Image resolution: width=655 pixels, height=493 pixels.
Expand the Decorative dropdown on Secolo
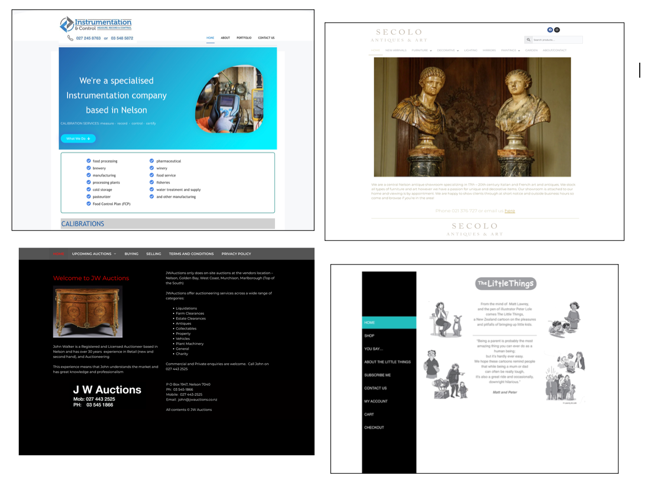click(x=446, y=50)
